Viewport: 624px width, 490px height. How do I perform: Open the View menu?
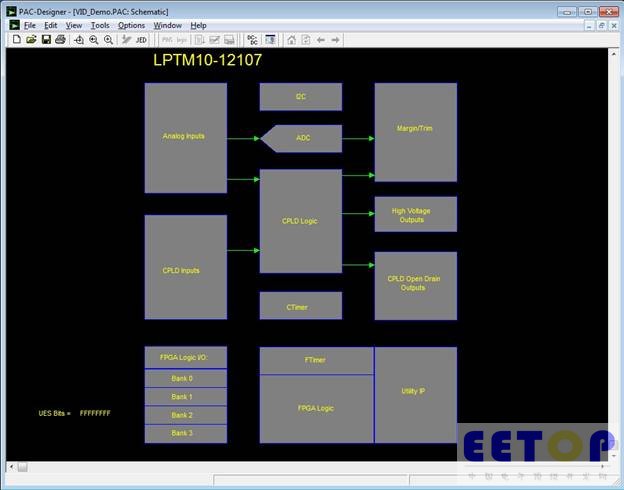[x=74, y=25]
